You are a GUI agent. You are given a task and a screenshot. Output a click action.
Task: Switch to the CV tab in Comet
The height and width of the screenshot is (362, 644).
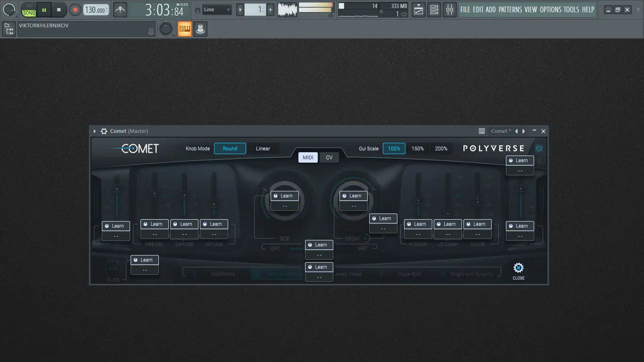click(329, 157)
